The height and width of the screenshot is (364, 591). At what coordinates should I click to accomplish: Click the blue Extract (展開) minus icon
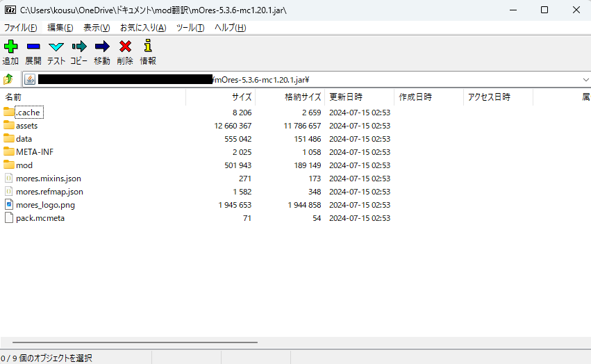33,47
